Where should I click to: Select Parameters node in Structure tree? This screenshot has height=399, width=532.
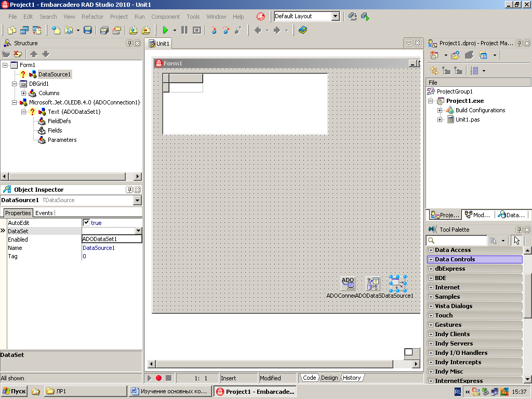click(62, 140)
